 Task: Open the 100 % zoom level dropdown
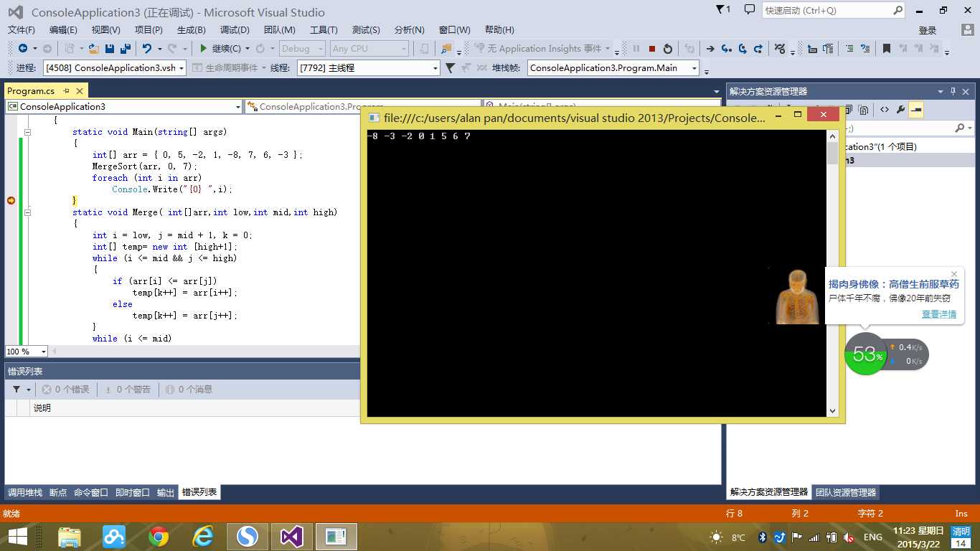[27, 352]
